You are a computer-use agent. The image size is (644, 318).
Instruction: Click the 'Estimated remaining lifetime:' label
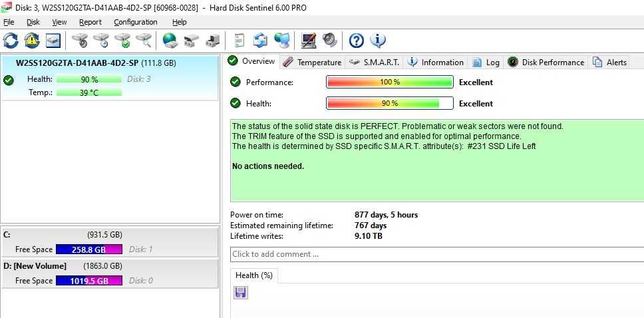[x=282, y=226]
